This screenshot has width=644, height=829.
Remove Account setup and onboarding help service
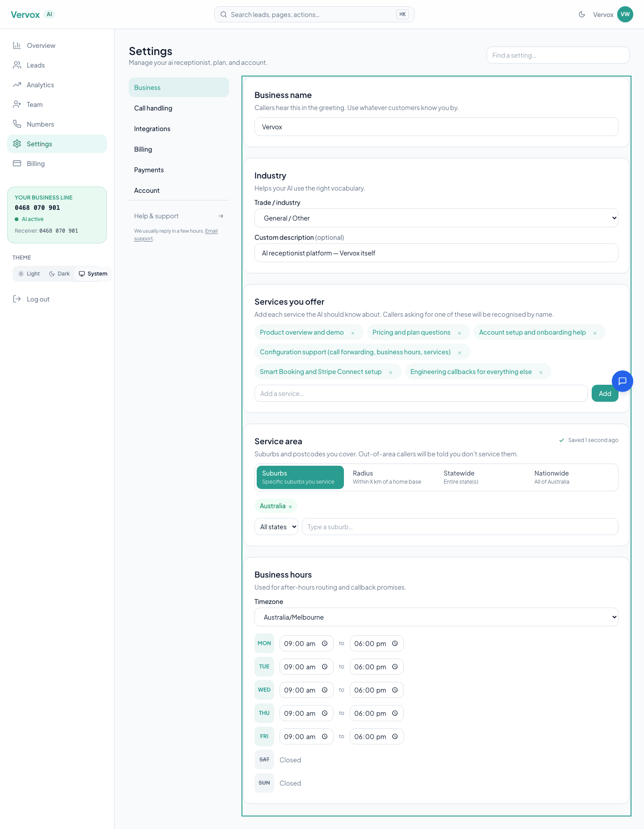tap(595, 333)
